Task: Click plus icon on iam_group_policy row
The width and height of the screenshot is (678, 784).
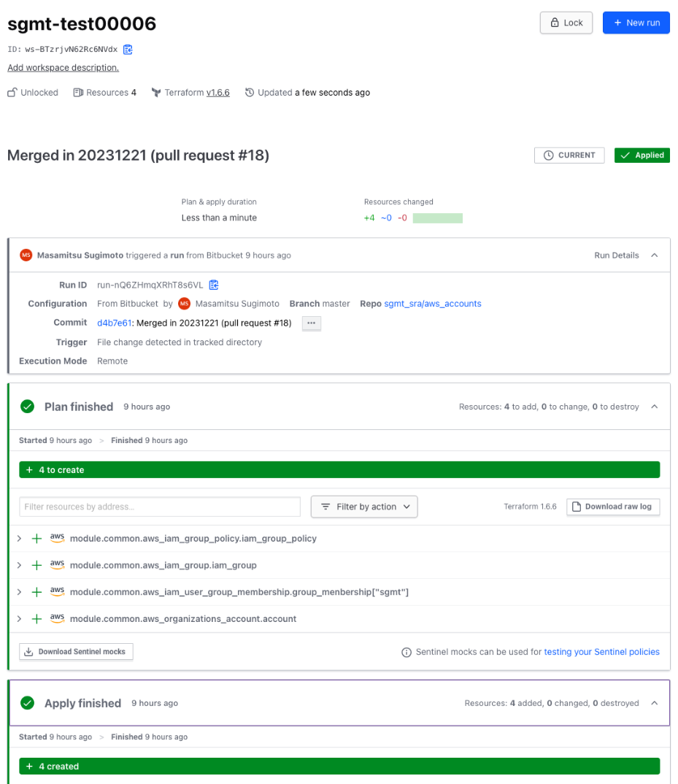Action: point(36,539)
